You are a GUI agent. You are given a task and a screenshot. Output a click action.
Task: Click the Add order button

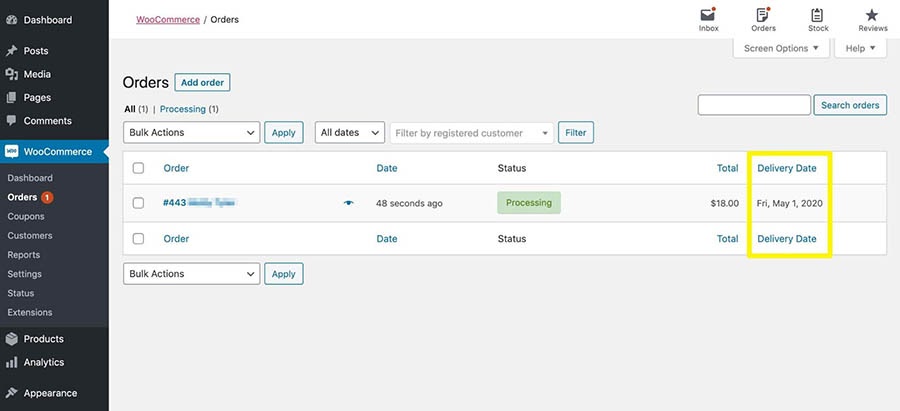coord(202,82)
